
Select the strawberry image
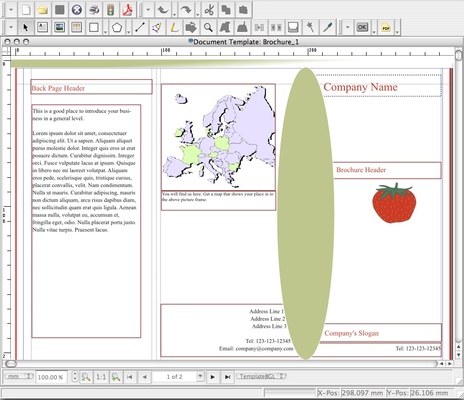394,203
